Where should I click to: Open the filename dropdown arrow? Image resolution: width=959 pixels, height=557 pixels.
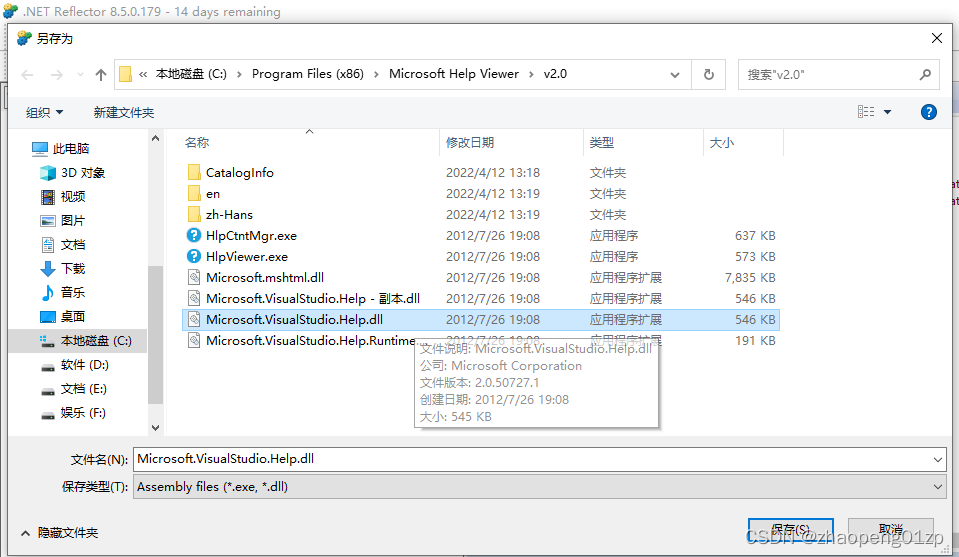938,459
